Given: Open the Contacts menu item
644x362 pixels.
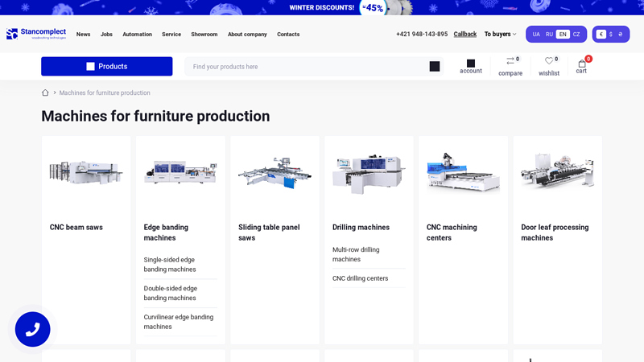Looking at the screenshot, I should point(288,34).
